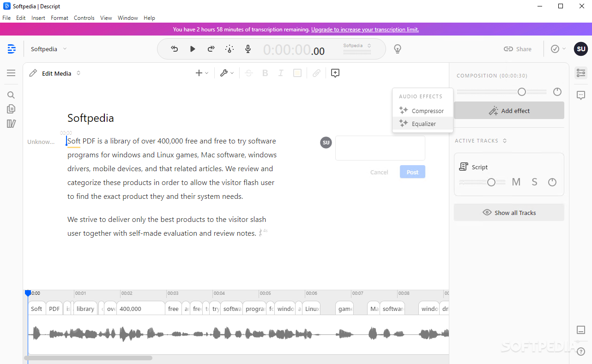
Task: Open the Insert menu
Action: (38, 18)
